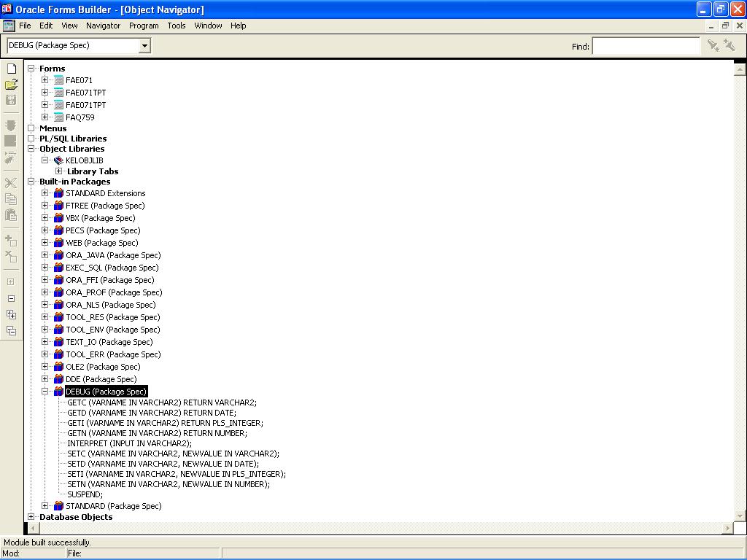Screen dimensions: 747x560
Task: Open the Program menu
Action: coord(144,26)
